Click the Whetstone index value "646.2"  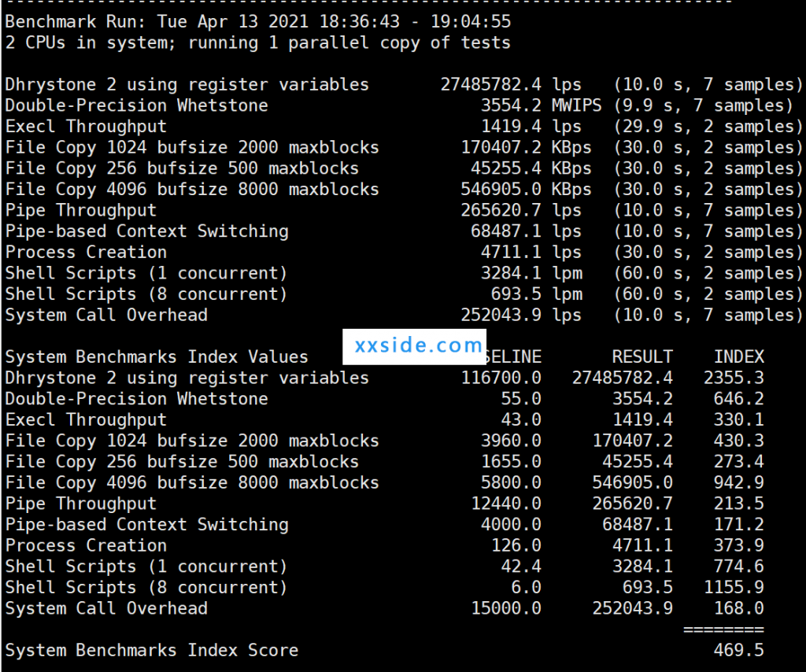pyautogui.click(x=738, y=399)
